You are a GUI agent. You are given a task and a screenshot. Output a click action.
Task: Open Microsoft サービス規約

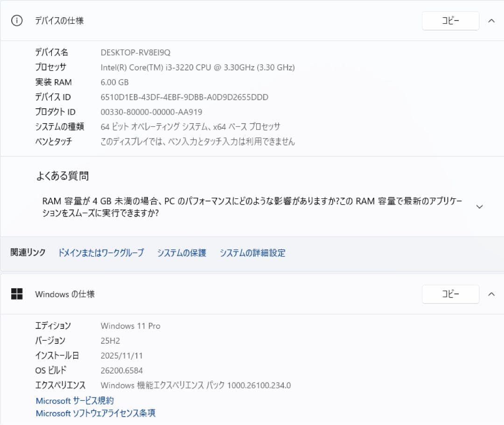coord(75,400)
